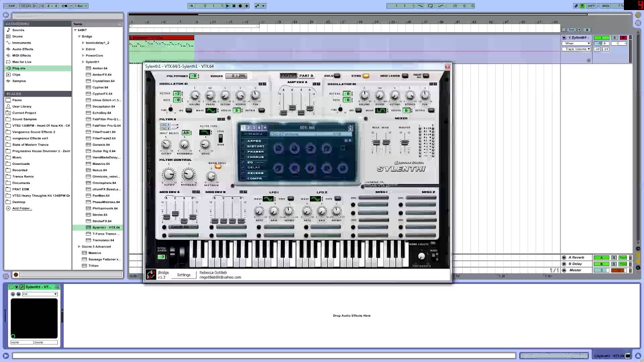644x362 pixels.
Task: Toggle the DELAY effect checkbox
Action: pos(244,167)
